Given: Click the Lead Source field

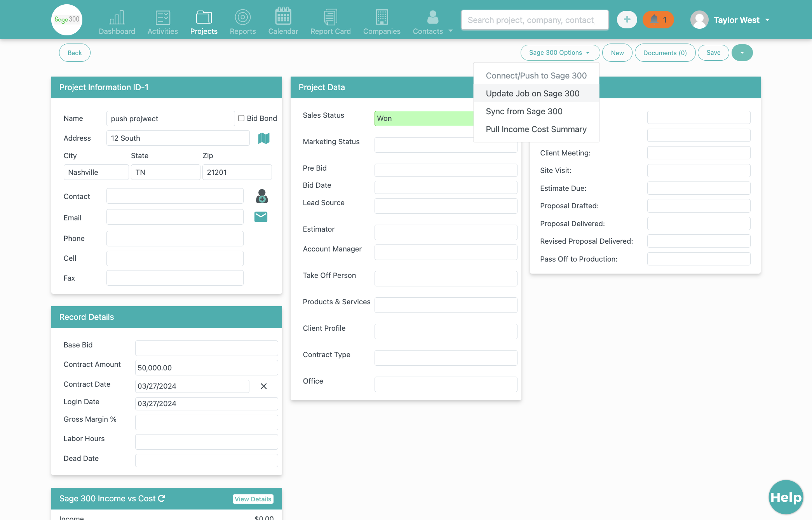Looking at the screenshot, I should tap(446, 206).
